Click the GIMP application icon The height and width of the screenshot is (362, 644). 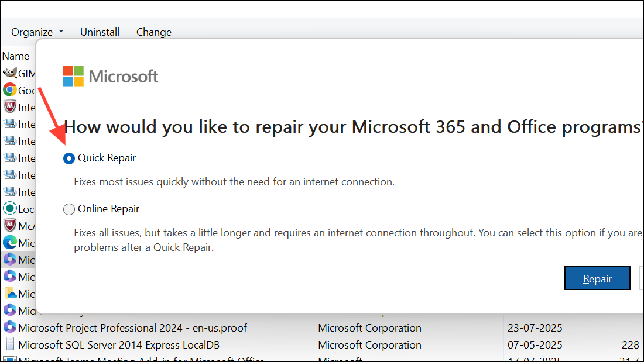click(x=11, y=73)
